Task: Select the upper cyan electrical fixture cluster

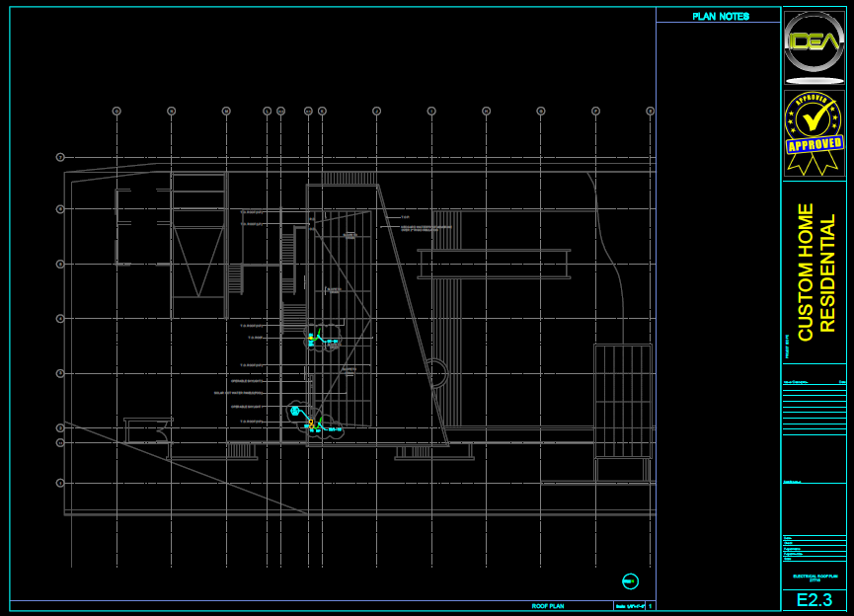Action: point(320,342)
